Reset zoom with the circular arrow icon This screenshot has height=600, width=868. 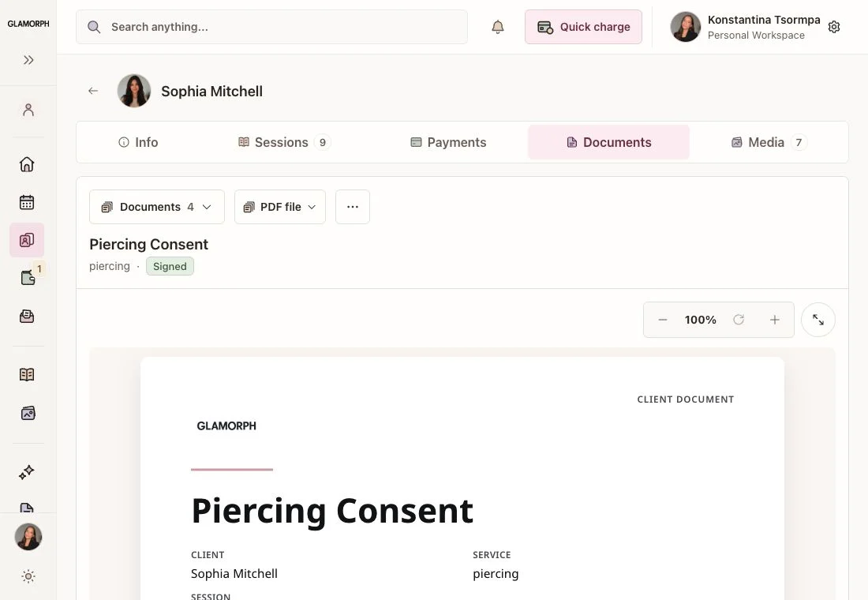[739, 320]
